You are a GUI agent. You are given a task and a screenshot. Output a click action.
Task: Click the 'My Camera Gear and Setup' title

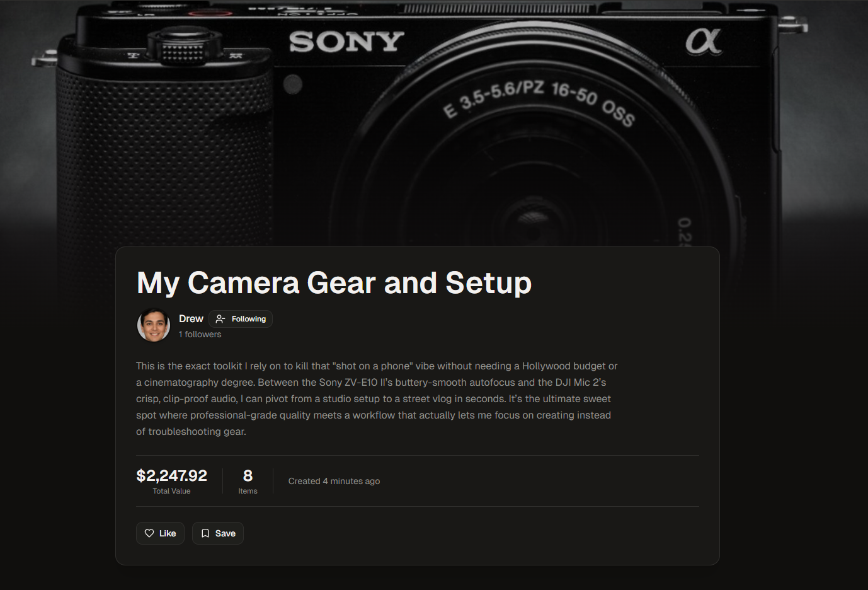click(x=334, y=282)
